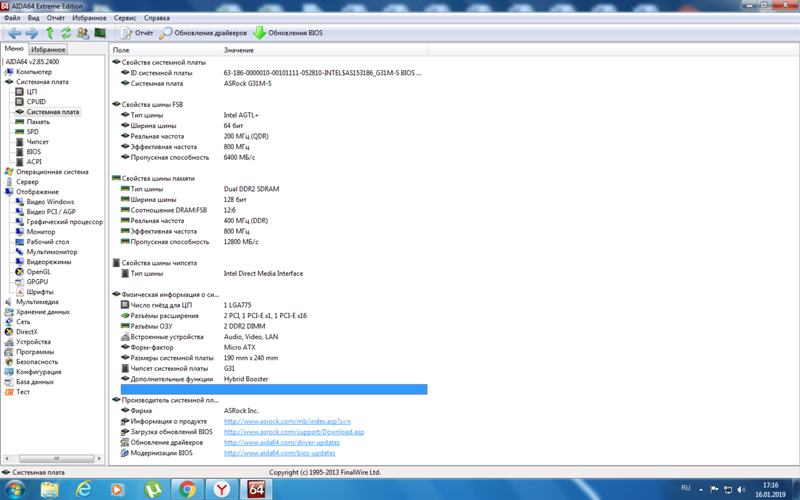The width and height of the screenshot is (800, 500).
Task: Open Обновления драйверов in toolbar
Action: (203, 33)
